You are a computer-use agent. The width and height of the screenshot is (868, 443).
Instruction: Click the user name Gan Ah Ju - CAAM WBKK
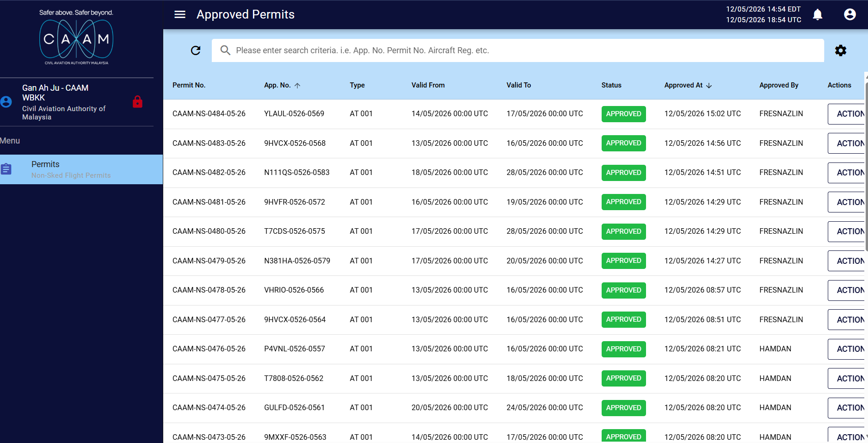pos(55,93)
